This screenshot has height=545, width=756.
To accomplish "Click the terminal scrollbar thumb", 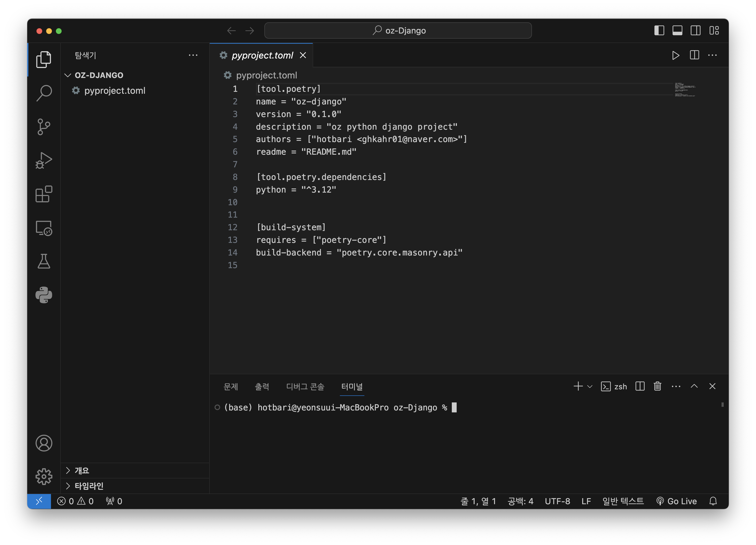I will [x=722, y=405].
